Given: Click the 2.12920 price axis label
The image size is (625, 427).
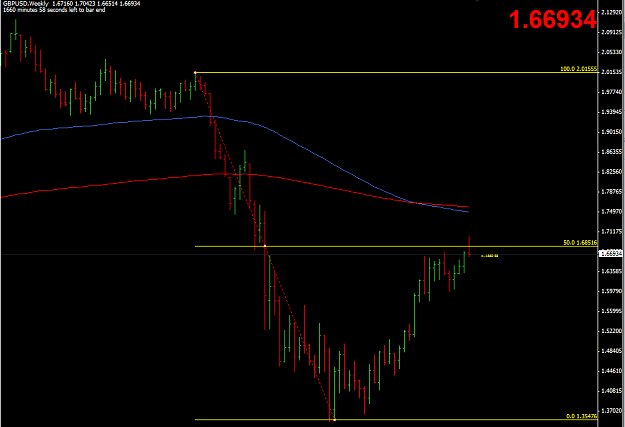Looking at the screenshot, I should (611, 12).
